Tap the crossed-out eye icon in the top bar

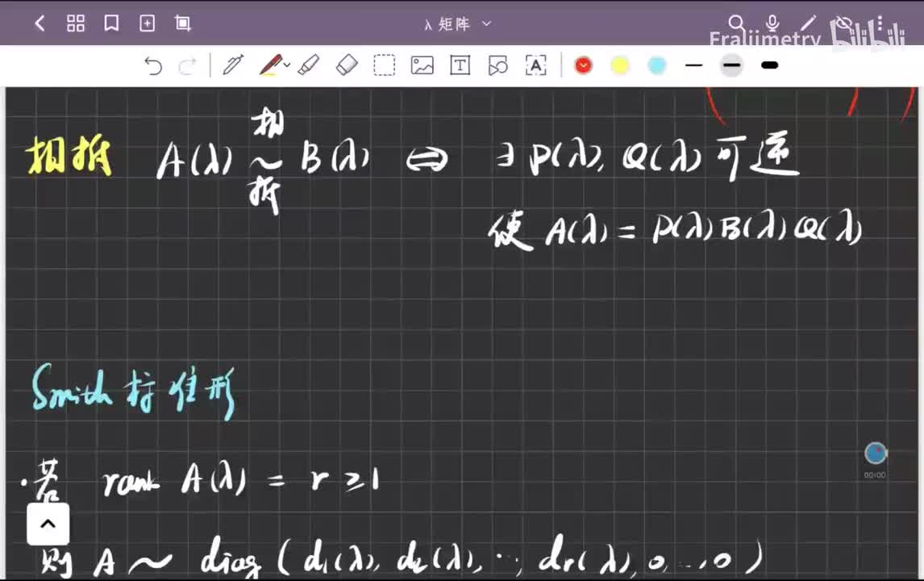pyautogui.click(x=844, y=23)
